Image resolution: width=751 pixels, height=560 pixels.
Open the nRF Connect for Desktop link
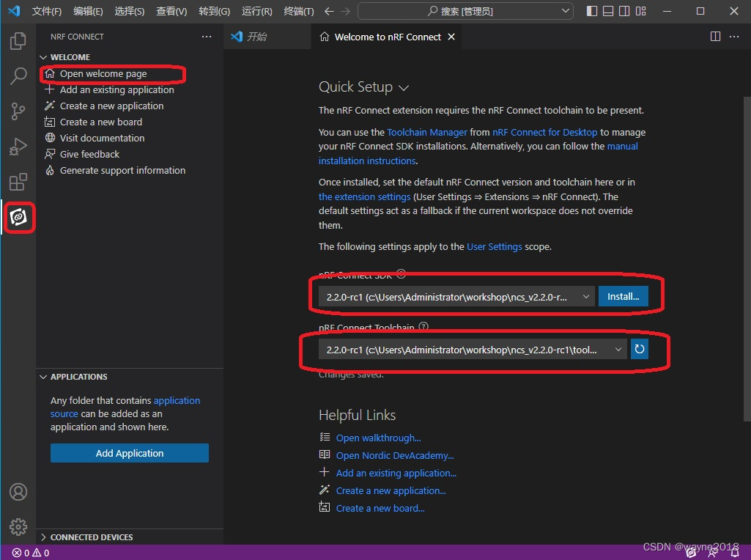point(544,132)
